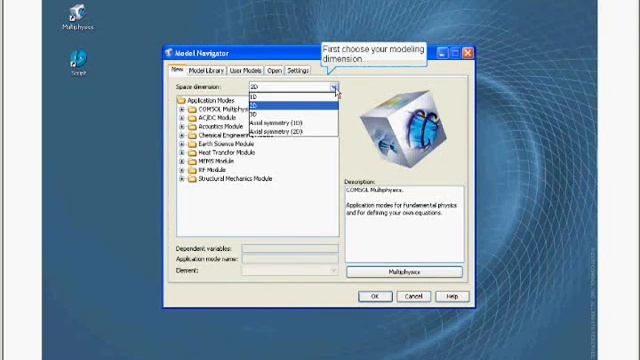Open the Script desktop shortcut
Image resolution: width=640 pixels, height=360 pixels.
tap(78, 62)
